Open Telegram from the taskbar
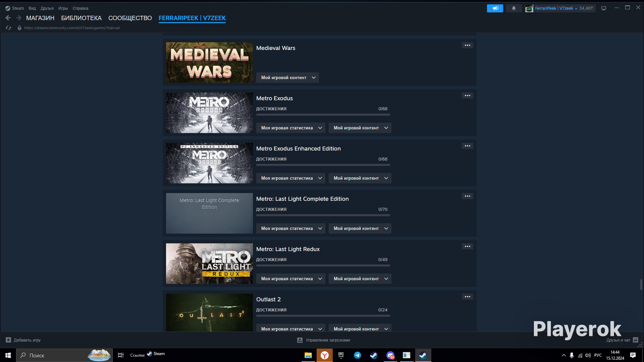Viewport: 644px width, 362px height. (357, 355)
